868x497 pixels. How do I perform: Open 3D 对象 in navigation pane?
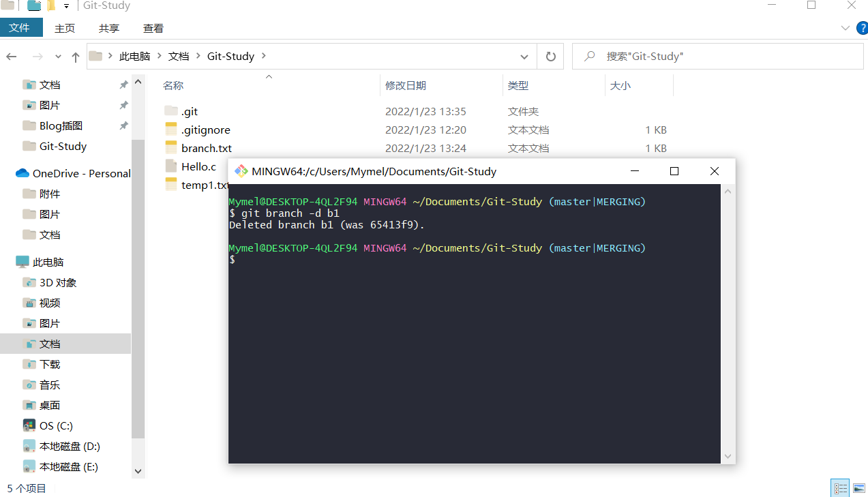[58, 282]
